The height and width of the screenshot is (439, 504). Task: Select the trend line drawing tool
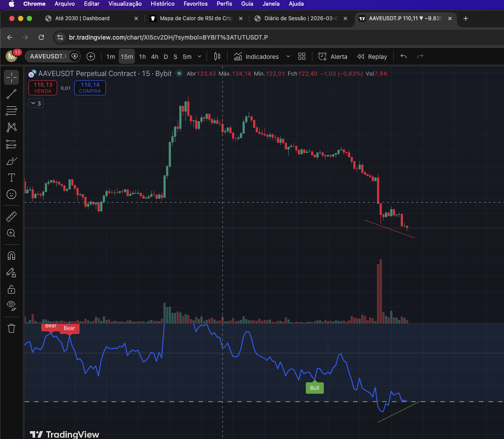(11, 94)
